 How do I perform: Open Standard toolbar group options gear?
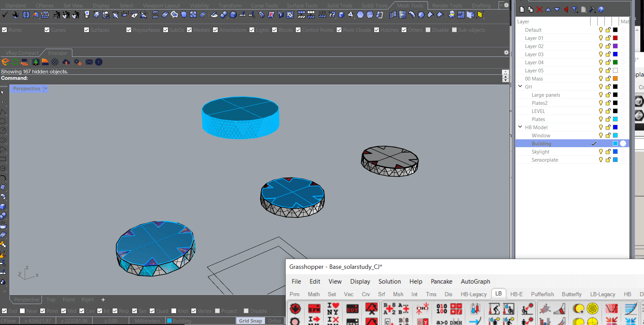tap(506, 5)
